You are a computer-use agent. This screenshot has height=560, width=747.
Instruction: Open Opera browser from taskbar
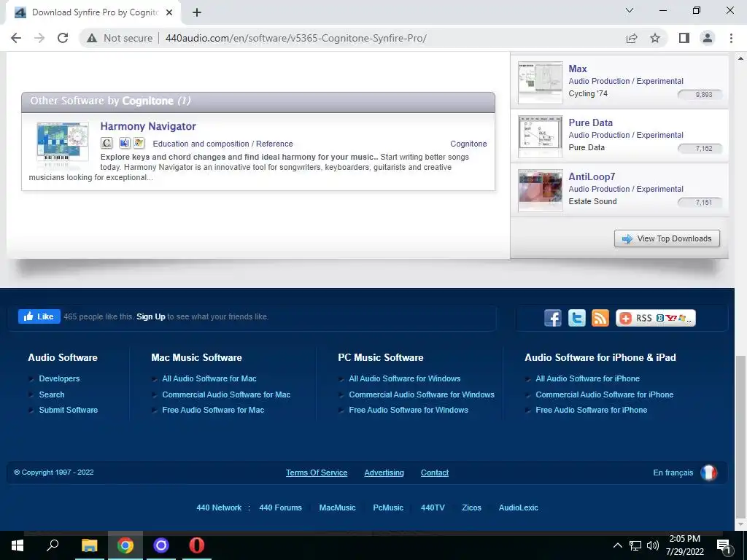[196, 545]
